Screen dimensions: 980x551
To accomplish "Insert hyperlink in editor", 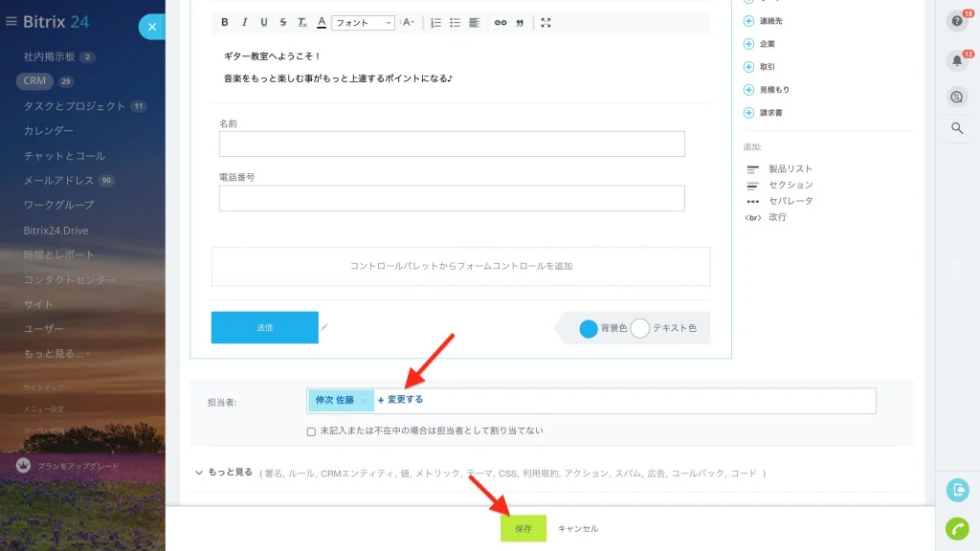I will [x=501, y=23].
